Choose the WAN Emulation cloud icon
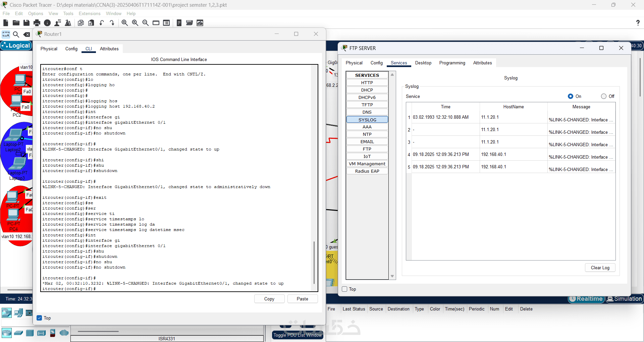644x342 pixels. point(64,333)
